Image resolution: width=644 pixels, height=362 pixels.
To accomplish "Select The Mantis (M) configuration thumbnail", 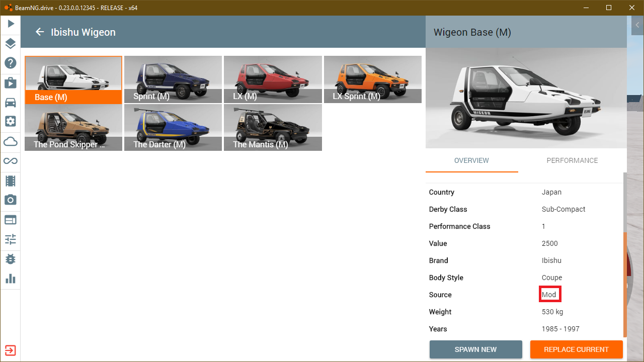I will click(x=273, y=127).
